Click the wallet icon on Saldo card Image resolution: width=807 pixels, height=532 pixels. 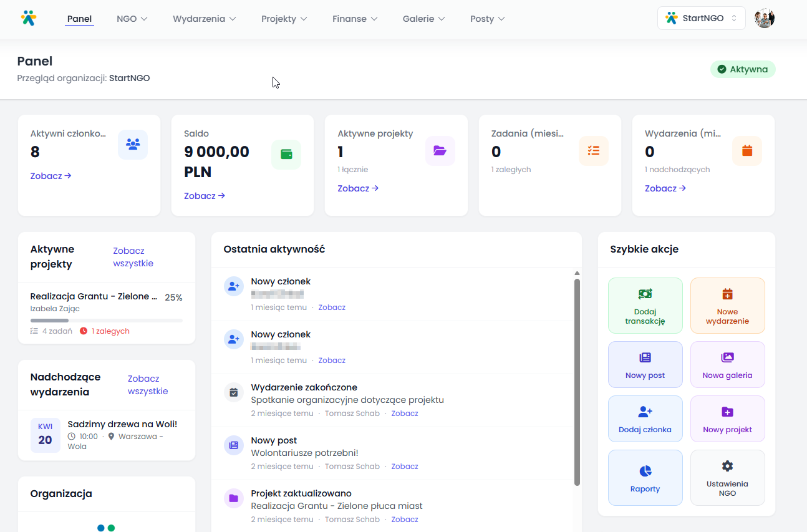286,154
